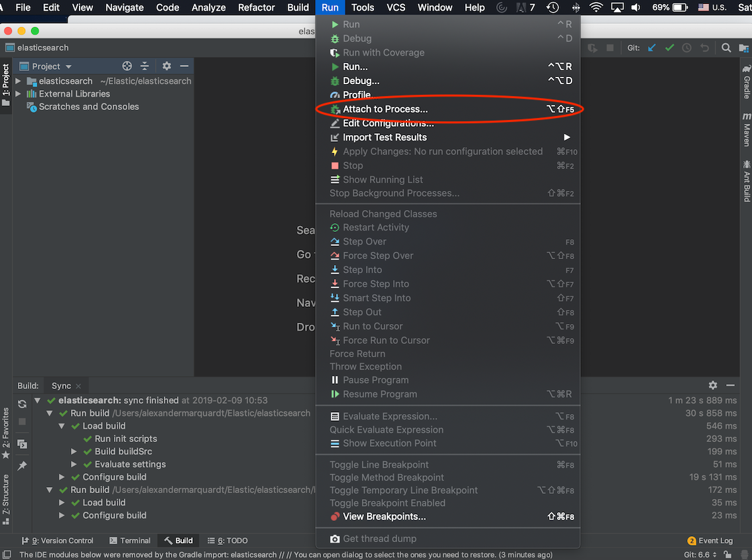
Task: Click the Git update project blue arrow
Action: [x=652, y=48]
